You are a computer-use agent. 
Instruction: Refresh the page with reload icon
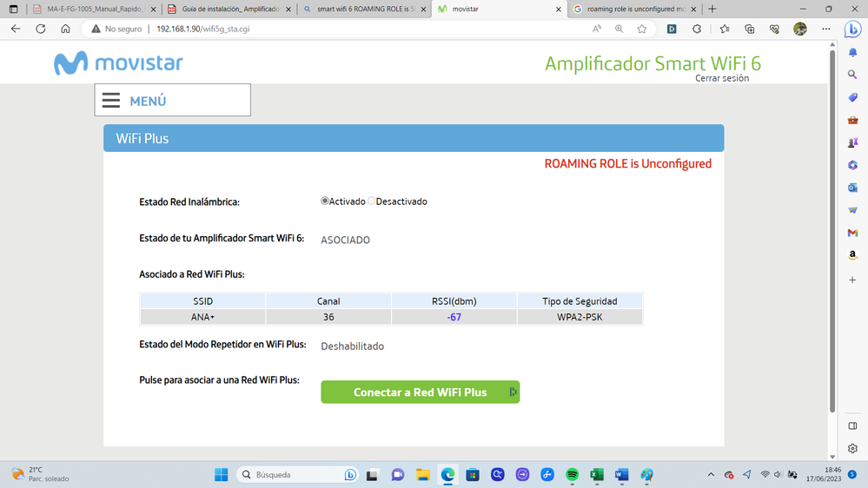(x=41, y=29)
